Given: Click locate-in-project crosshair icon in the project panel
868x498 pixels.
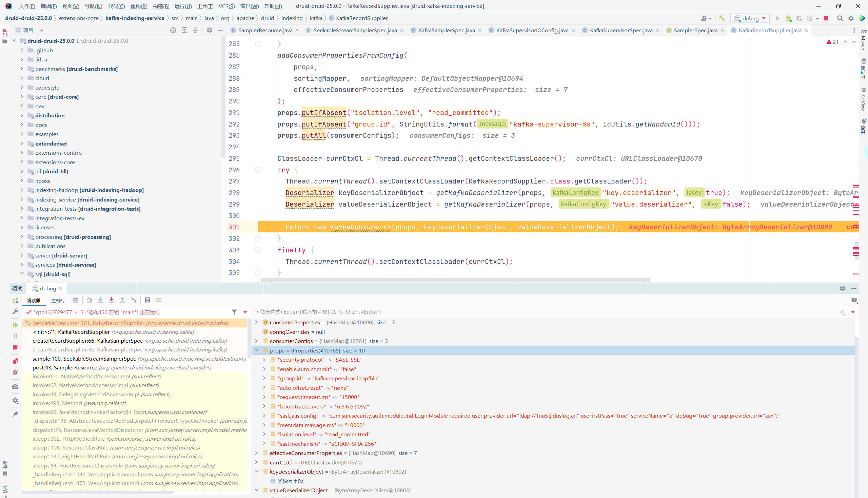Looking at the screenshot, I should tap(173, 31).
